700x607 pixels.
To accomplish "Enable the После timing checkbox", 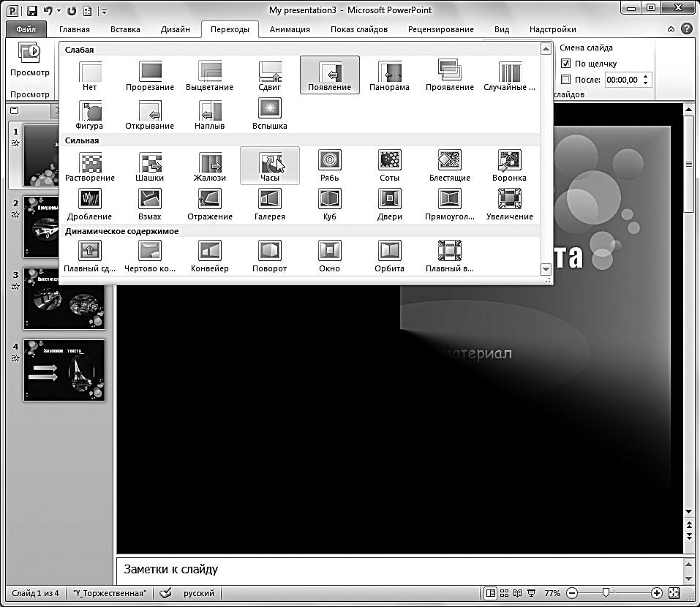I will tap(565, 80).
